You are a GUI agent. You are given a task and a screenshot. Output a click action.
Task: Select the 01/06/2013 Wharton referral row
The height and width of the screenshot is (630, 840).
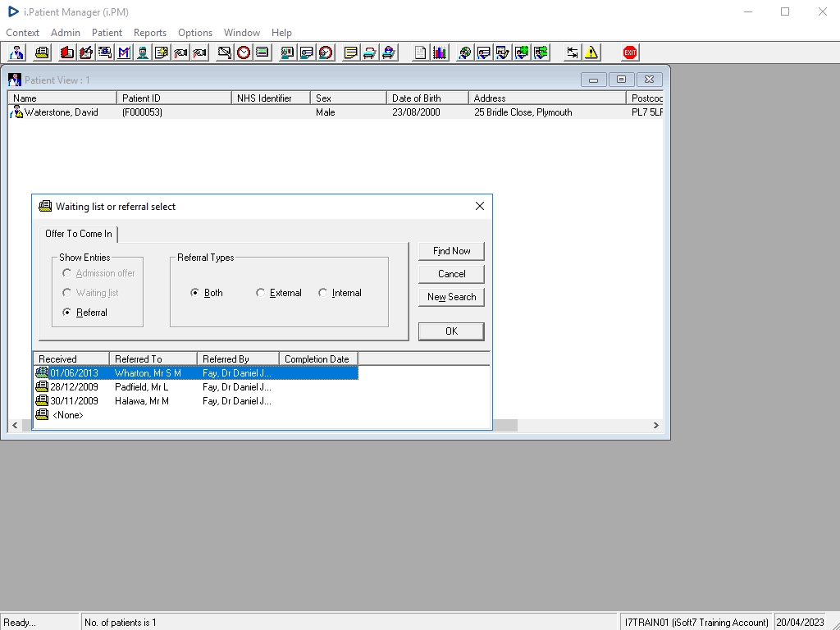[x=196, y=373]
